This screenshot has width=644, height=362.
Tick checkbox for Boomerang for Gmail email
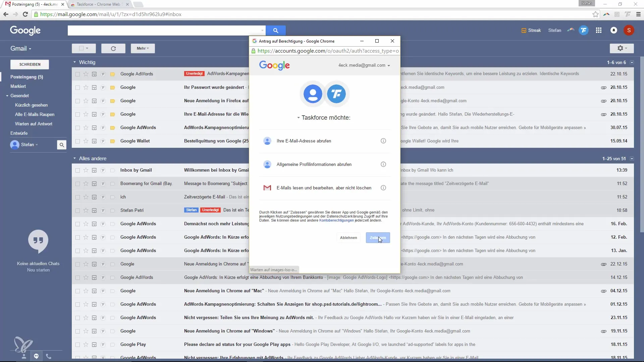coord(77,183)
